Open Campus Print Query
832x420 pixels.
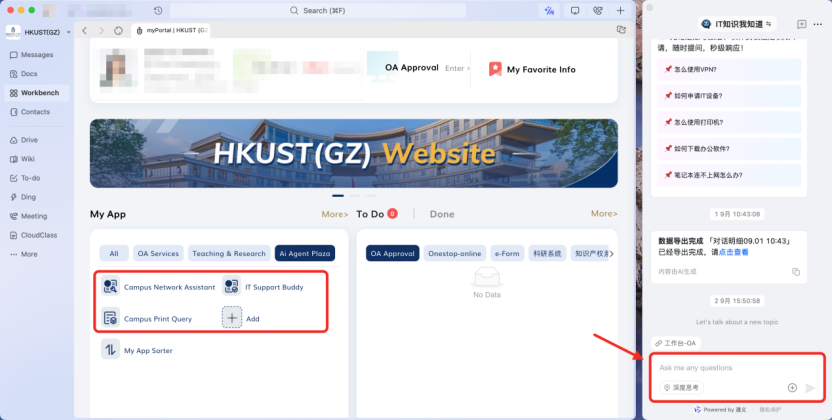[146, 319]
